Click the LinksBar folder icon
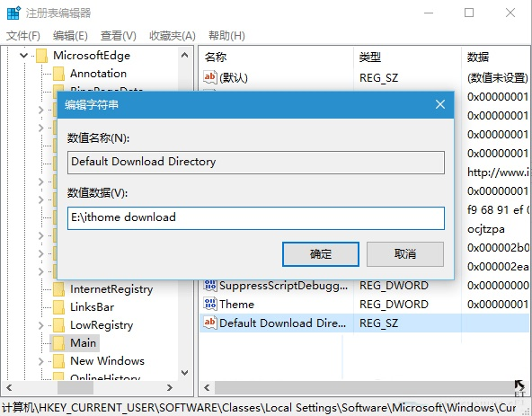This screenshot has height=416, width=532. 59,307
